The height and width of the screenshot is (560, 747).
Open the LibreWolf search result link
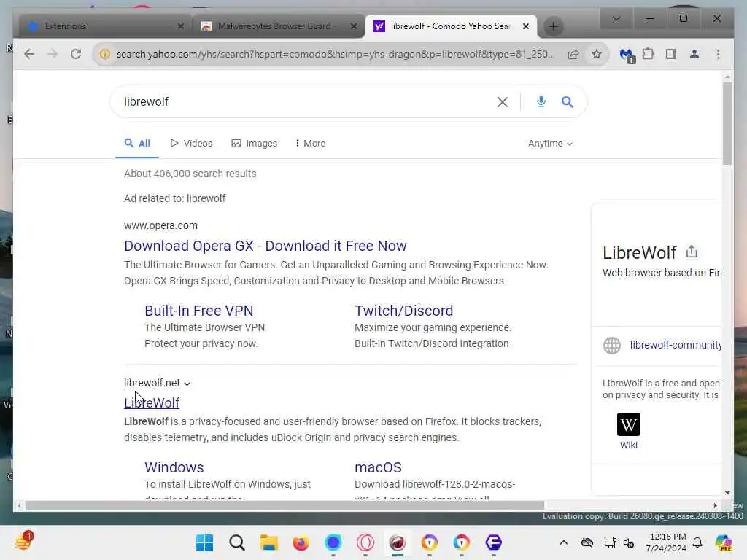(152, 402)
